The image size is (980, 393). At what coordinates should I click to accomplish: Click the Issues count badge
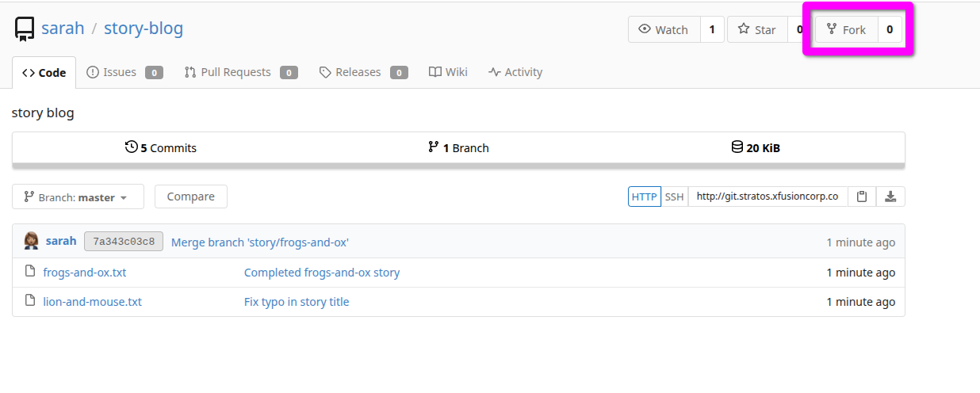154,73
